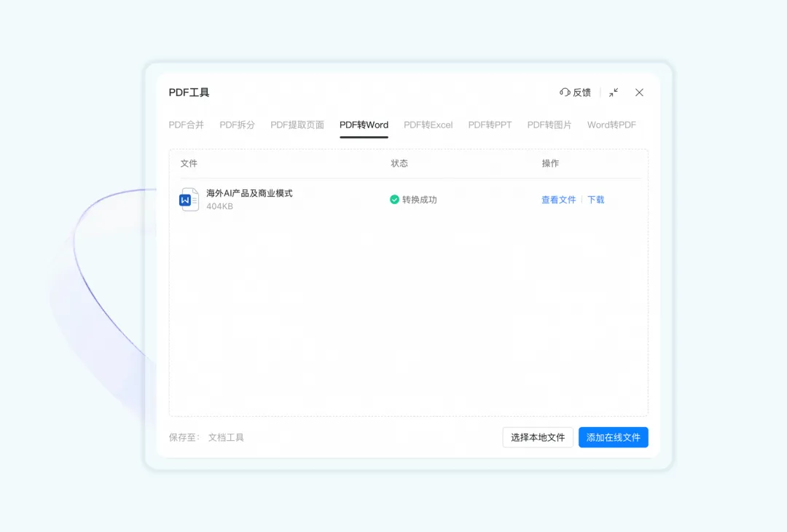Click the 选择本地文件 button
The width and height of the screenshot is (787, 532).
(x=538, y=437)
